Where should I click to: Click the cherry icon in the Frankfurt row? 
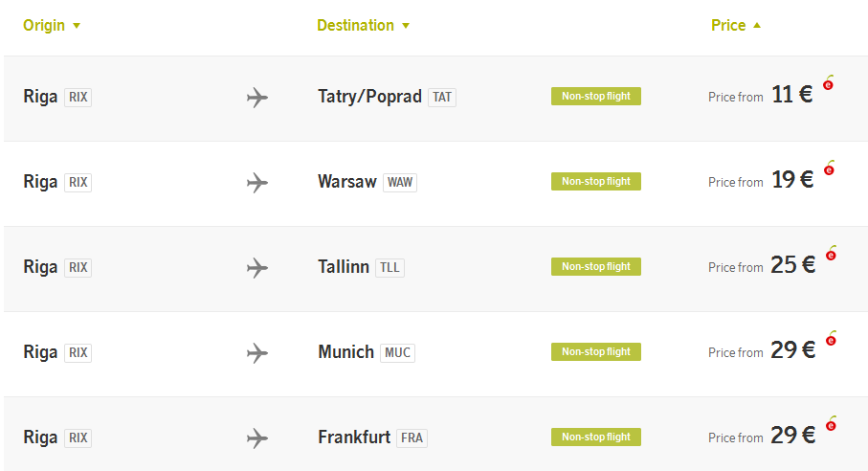tap(831, 423)
